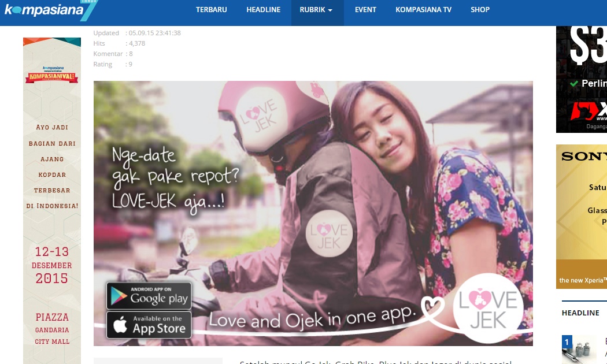Image resolution: width=607 pixels, height=364 pixels.
Task: Click the 'Ayo Jadi Bagian Dari' banner text
Action: (x=52, y=135)
